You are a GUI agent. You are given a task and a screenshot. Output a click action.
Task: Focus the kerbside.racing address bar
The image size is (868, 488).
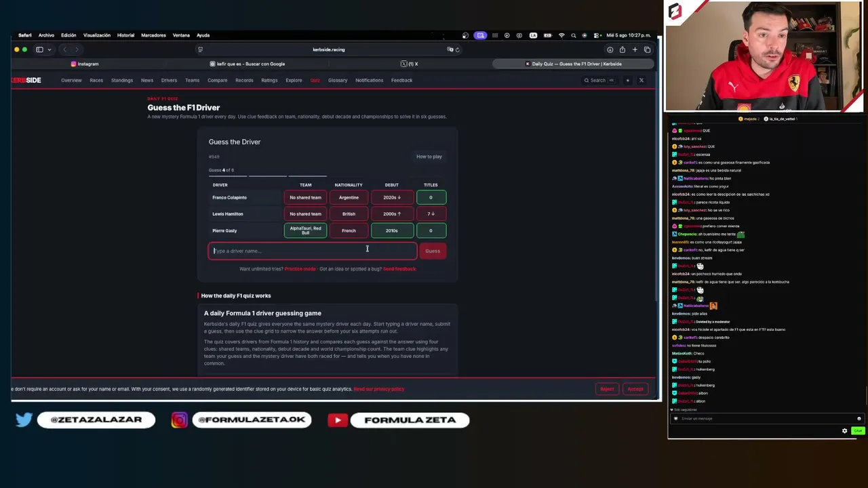(329, 49)
